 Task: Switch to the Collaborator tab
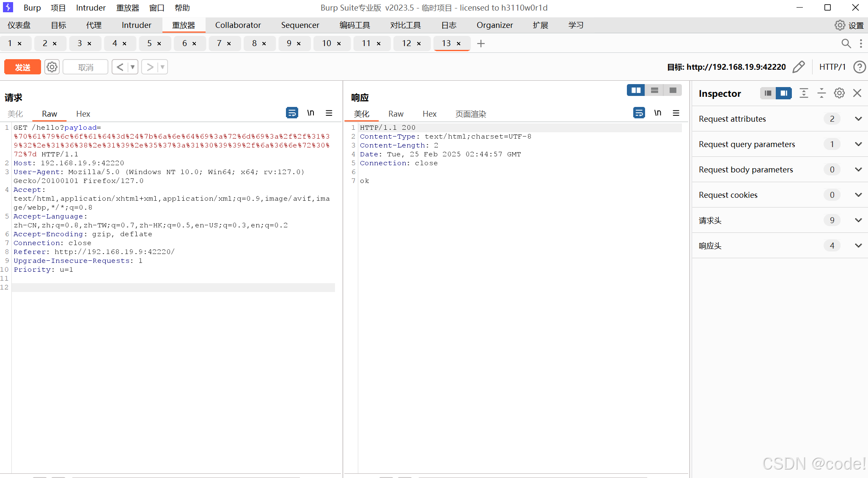tap(238, 25)
